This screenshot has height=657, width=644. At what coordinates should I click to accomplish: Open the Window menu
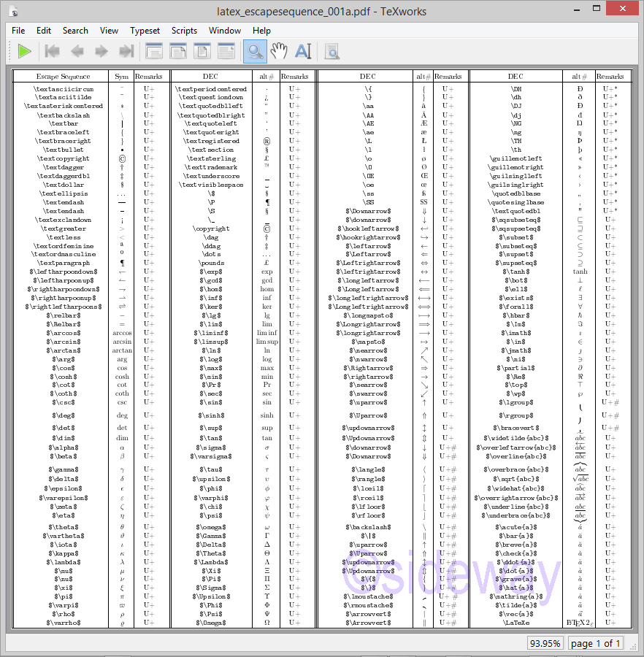pos(225,31)
